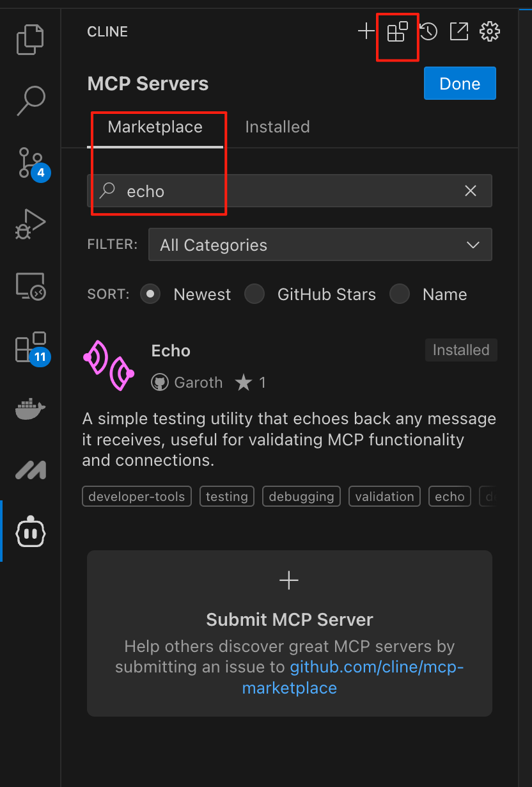Viewport: 532px width, 787px height.
Task: Open Cline task history
Action: click(428, 31)
